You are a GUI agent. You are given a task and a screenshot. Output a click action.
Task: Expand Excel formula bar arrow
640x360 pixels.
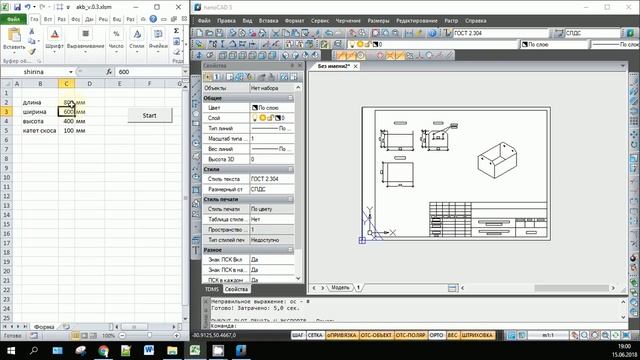[x=185, y=72]
